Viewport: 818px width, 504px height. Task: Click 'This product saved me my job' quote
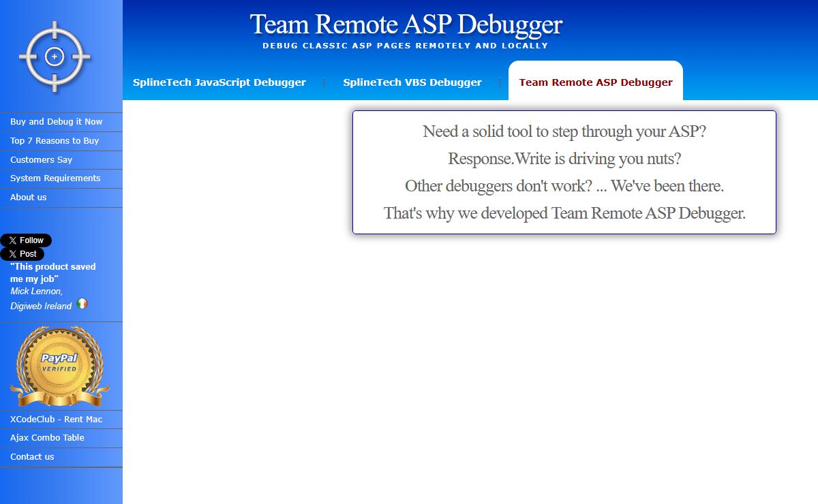point(53,272)
